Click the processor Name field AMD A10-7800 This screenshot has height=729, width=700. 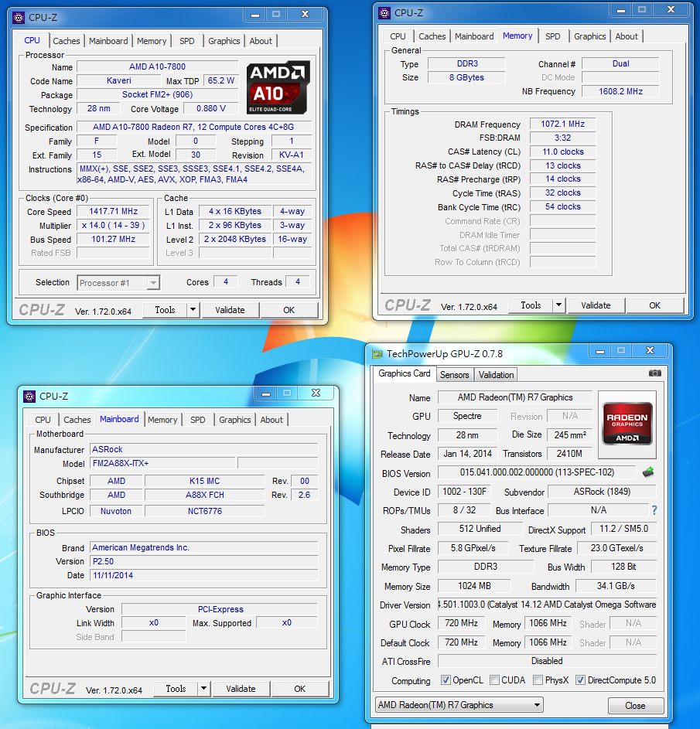pos(157,67)
